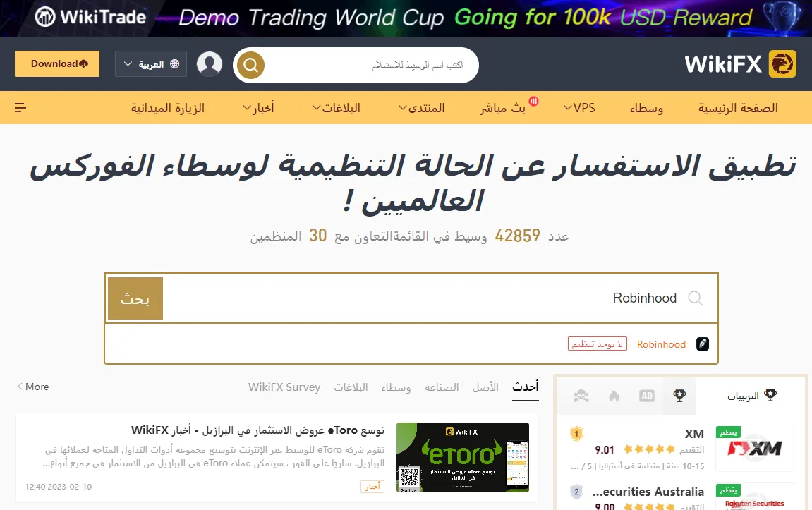Expand the VPS nav menu
Viewport: 812px width, 510px height.
pyautogui.click(x=579, y=108)
